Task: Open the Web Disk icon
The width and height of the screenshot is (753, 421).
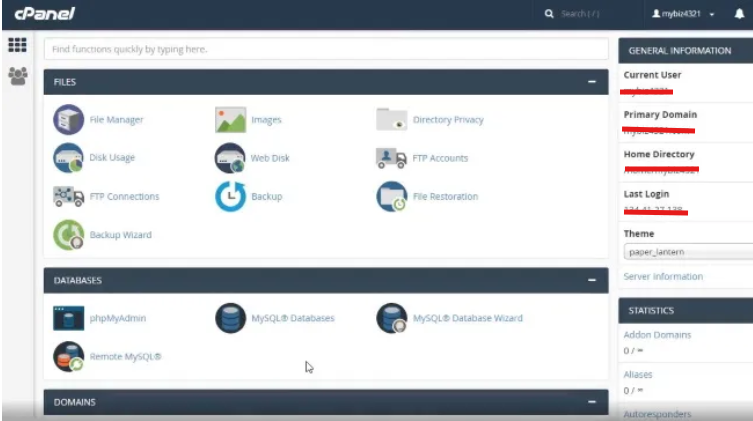Action: (230, 157)
